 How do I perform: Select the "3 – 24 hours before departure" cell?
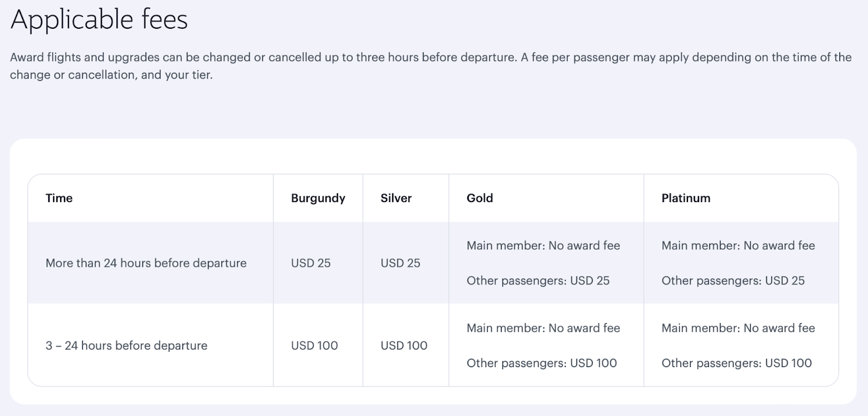126,346
